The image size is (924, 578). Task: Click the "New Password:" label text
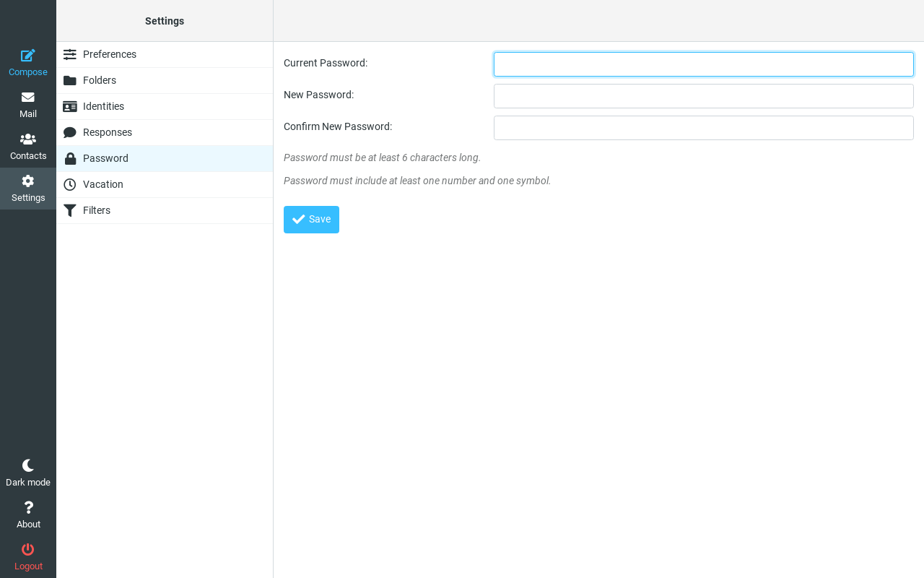pos(319,95)
